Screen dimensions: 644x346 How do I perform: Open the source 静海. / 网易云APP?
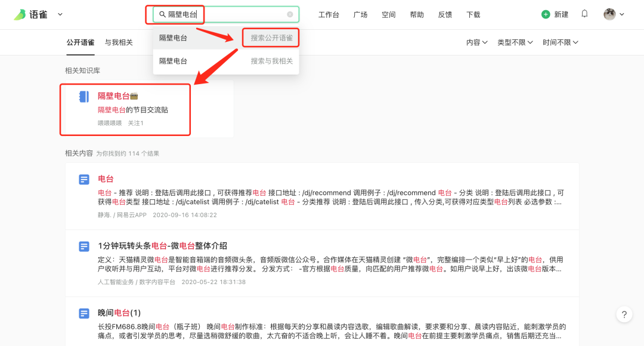[122, 215]
